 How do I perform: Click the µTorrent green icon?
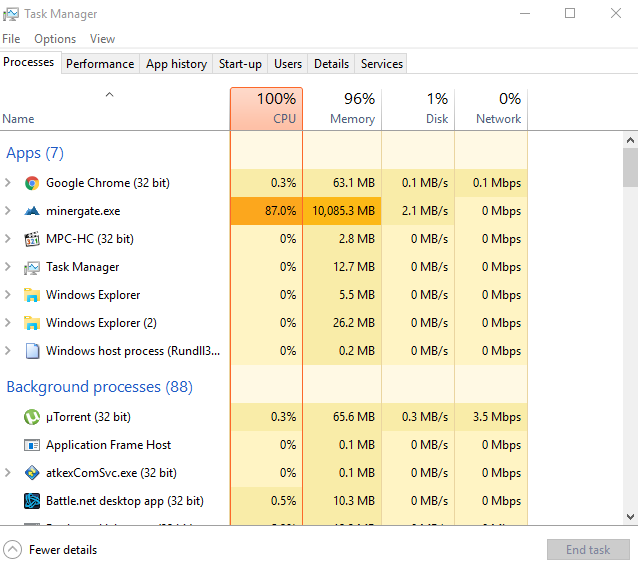coord(32,417)
